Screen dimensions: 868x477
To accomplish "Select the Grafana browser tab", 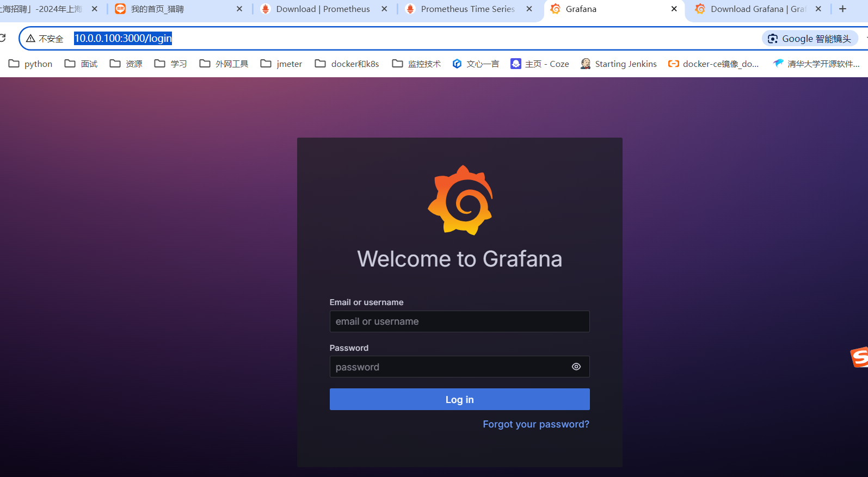I will point(614,9).
